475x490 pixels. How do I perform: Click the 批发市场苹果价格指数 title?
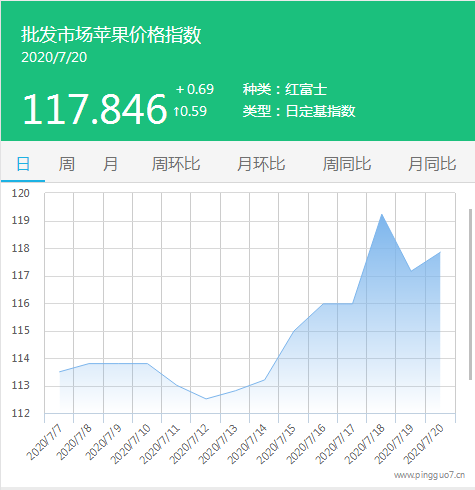[x=111, y=35]
